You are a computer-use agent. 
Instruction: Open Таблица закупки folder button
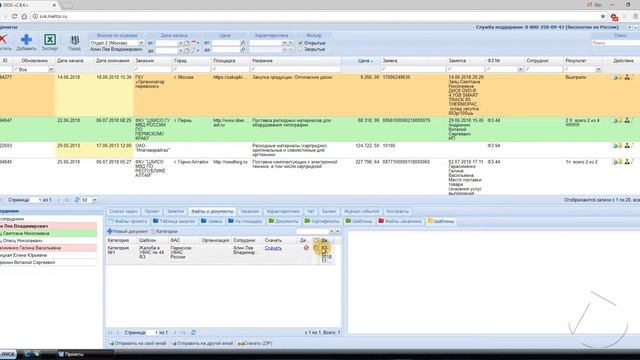click(x=174, y=221)
